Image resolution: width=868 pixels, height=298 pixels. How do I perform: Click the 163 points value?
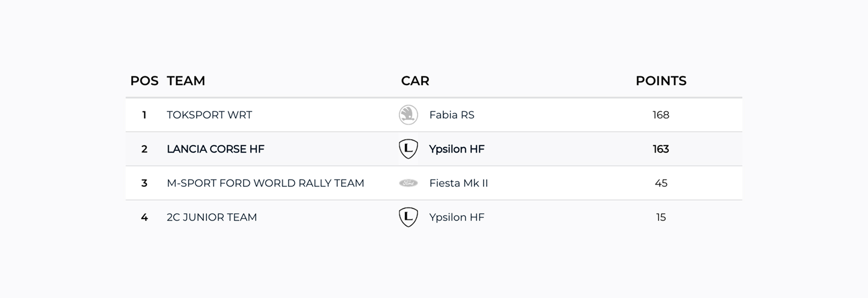point(661,149)
